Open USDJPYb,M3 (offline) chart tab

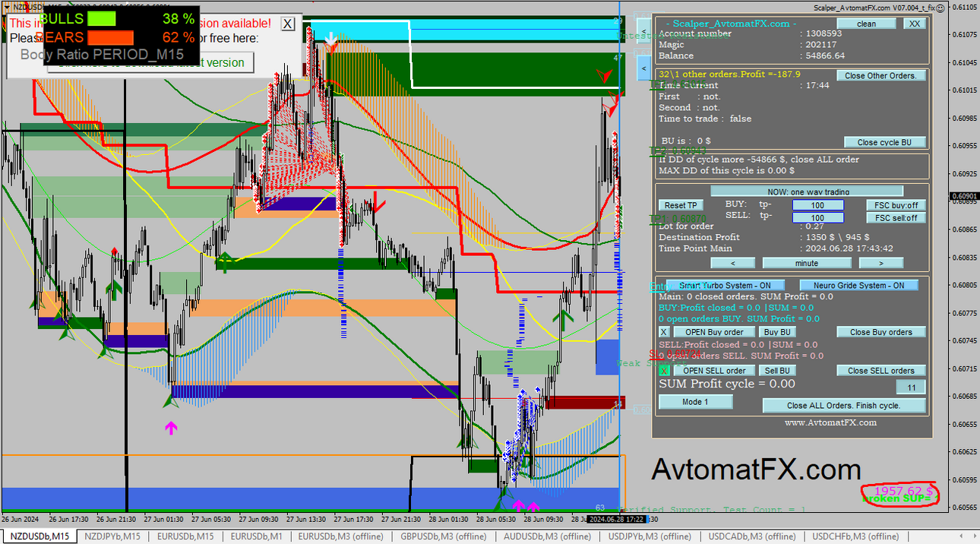(x=651, y=536)
